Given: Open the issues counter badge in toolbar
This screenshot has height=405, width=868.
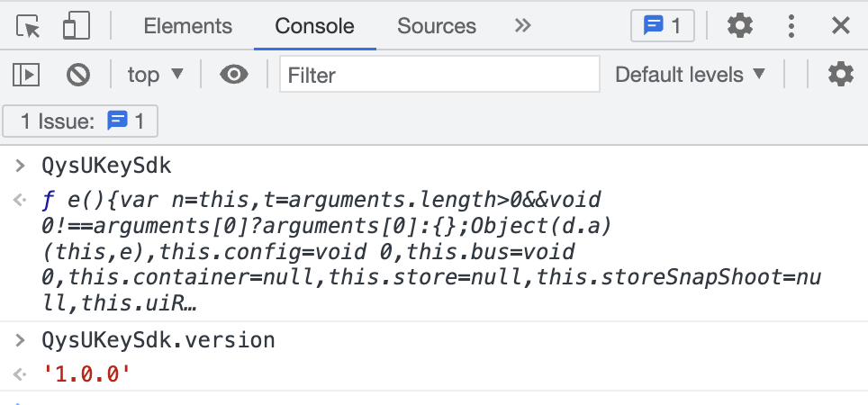Looking at the screenshot, I should coord(662,26).
